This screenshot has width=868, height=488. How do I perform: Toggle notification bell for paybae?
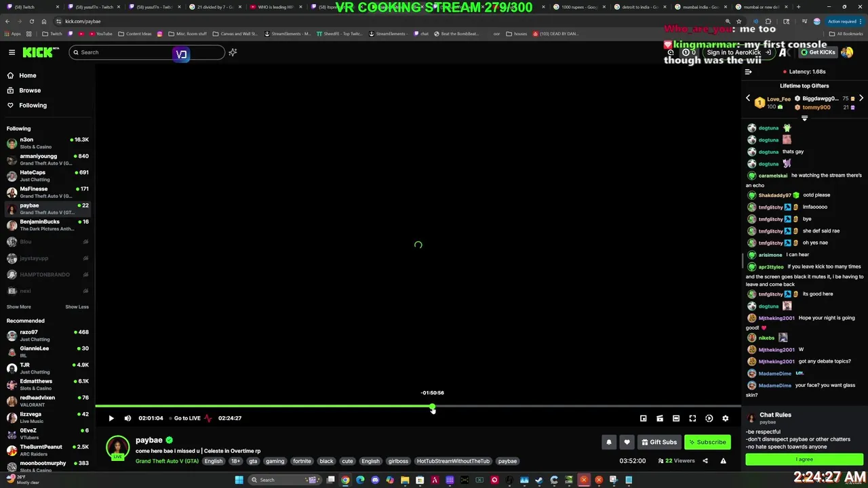click(609, 442)
